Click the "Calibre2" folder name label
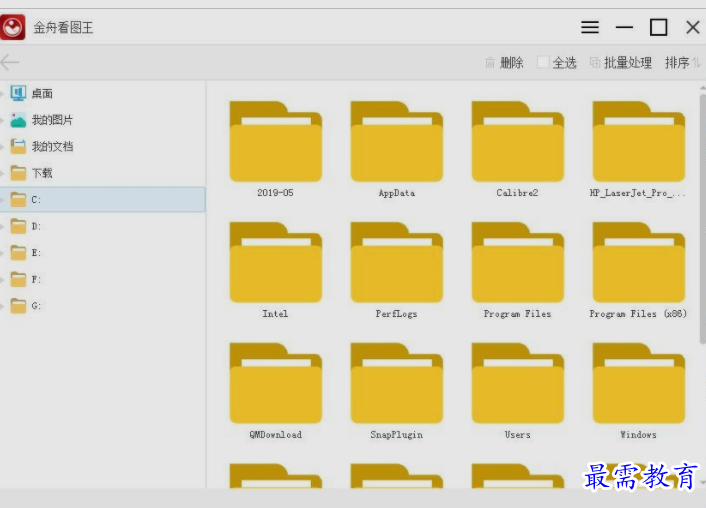706x508 pixels. [x=517, y=193]
